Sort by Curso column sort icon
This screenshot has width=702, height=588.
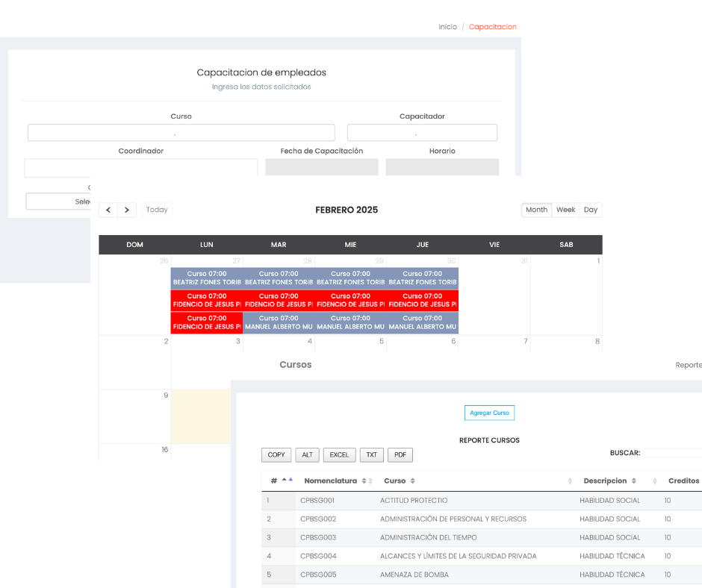pos(412,481)
